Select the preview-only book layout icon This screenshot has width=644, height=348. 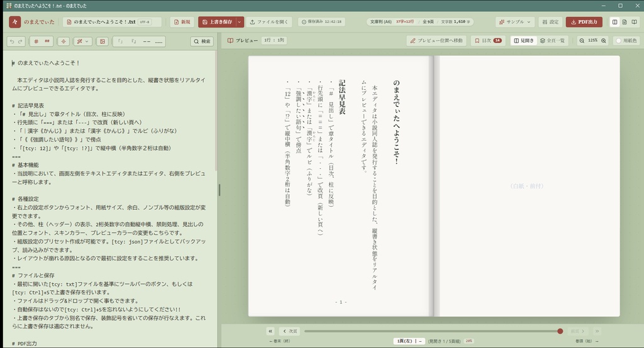point(634,22)
